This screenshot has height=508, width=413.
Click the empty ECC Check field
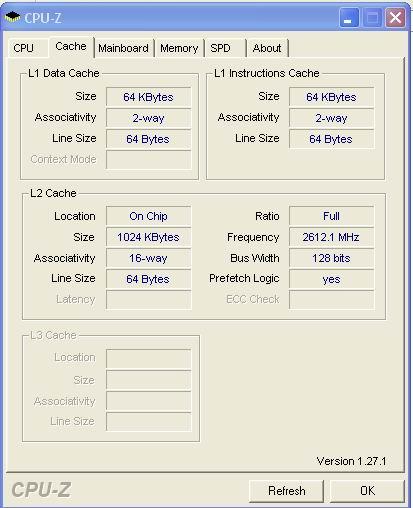coord(331,300)
